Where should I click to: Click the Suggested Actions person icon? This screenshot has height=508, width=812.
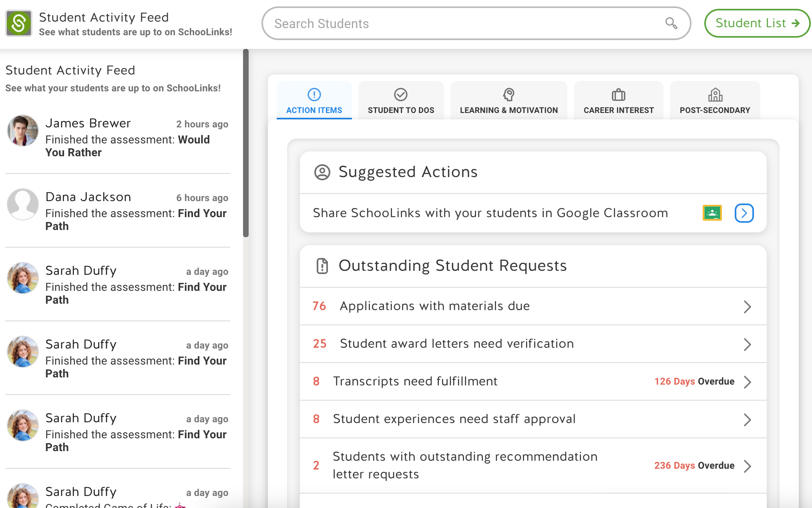(322, 172)
